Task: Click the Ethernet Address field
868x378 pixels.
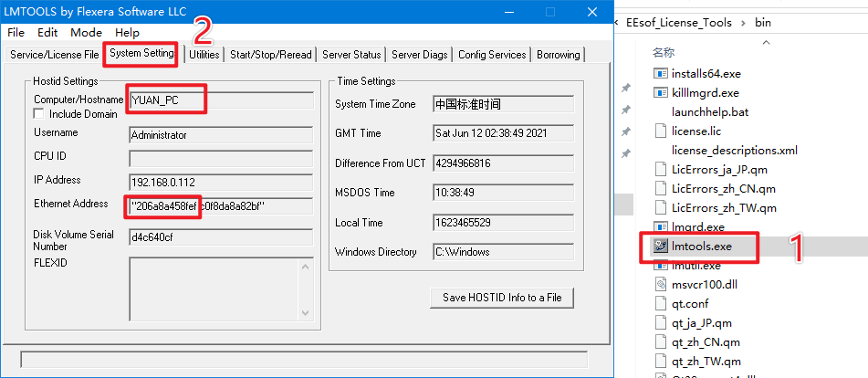Action: tap(222, 205)
